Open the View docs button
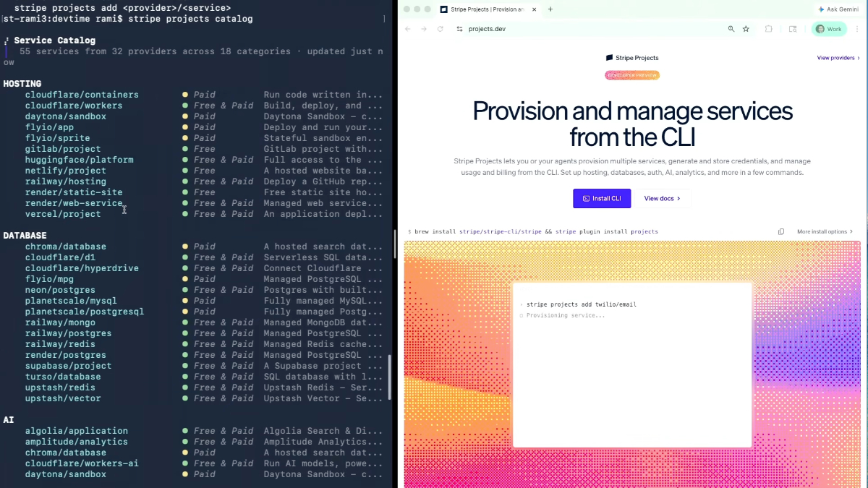868x488 pixels. click(663, 198)
